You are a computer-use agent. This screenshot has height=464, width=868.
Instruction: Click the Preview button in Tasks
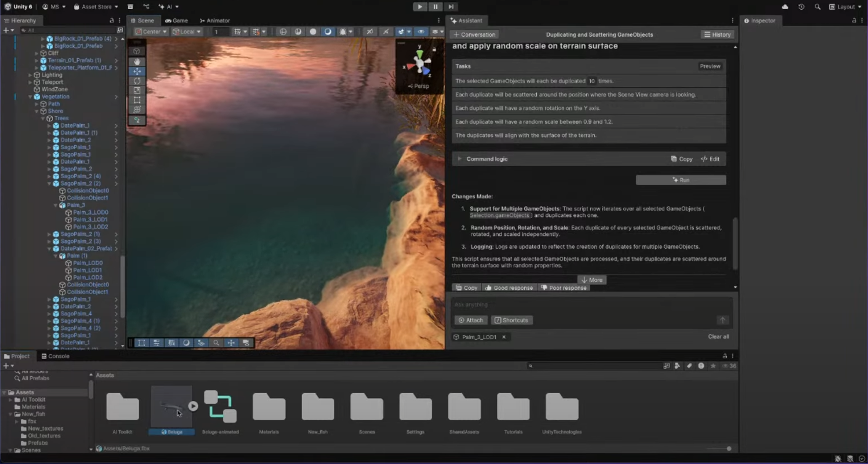click(710, 66)
